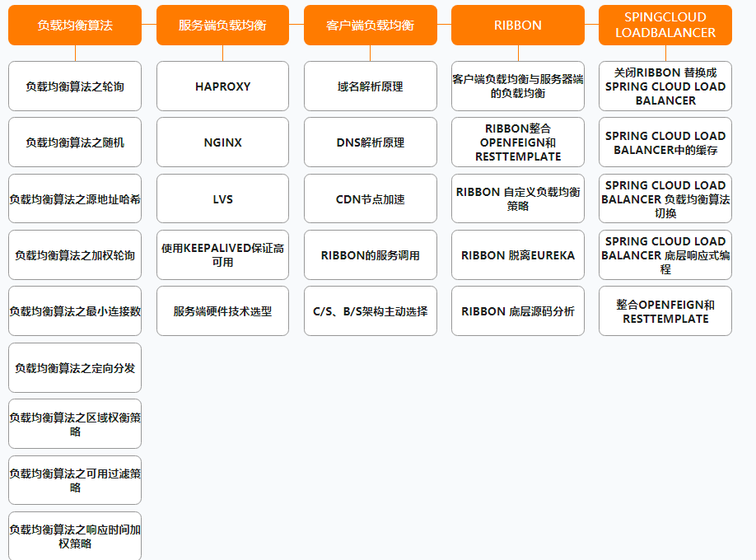
Task: Click RIBBON的服务调用 node
Action: [x=370, y=254]
